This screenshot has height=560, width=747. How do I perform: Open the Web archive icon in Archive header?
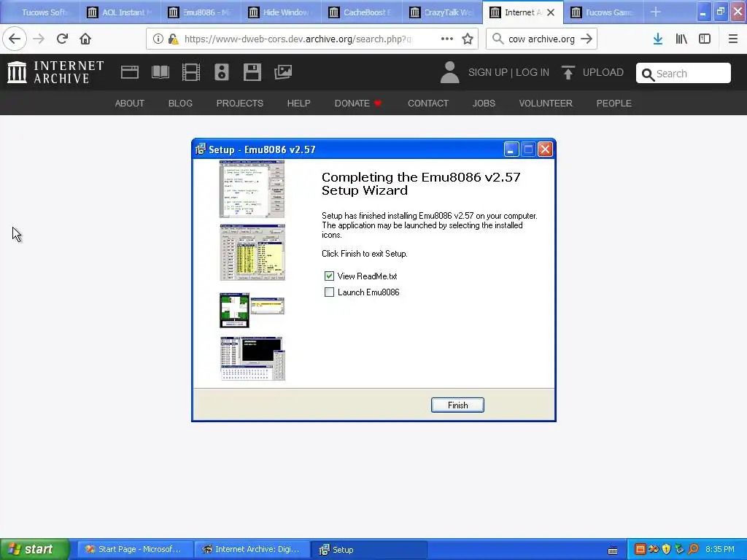[130, 72]
